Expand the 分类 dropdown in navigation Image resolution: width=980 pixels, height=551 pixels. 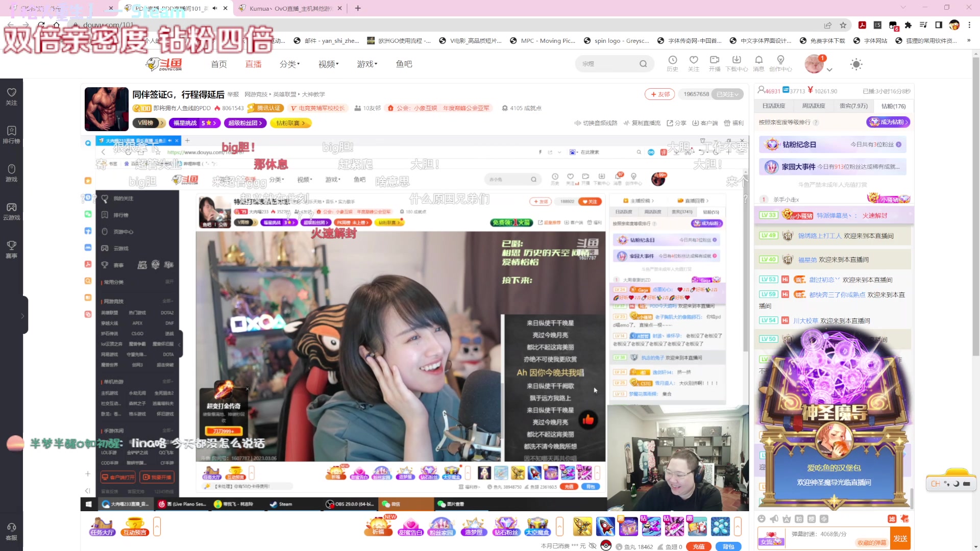pyautogui.click(x=289, y=64)
